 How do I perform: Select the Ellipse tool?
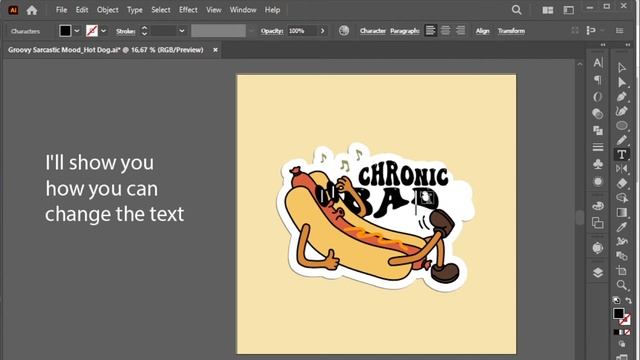(622, 125)
